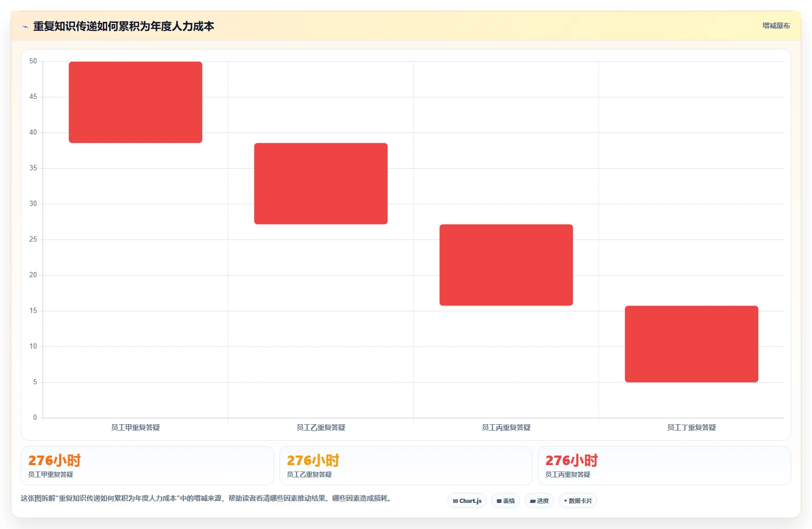The width and height of the screenshot is (812, 529).
Task: Click the x-axis label 员工乙重复答疑
Action: [321, 427]
